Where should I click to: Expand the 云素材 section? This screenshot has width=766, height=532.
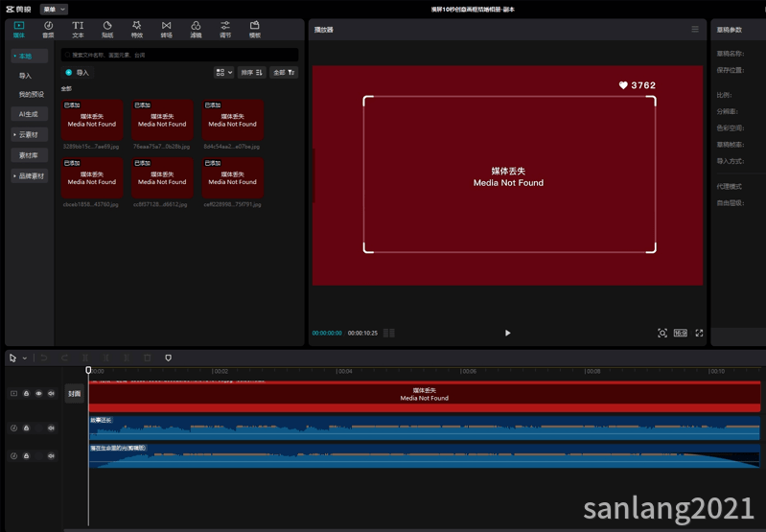click(x=30, y=134)
